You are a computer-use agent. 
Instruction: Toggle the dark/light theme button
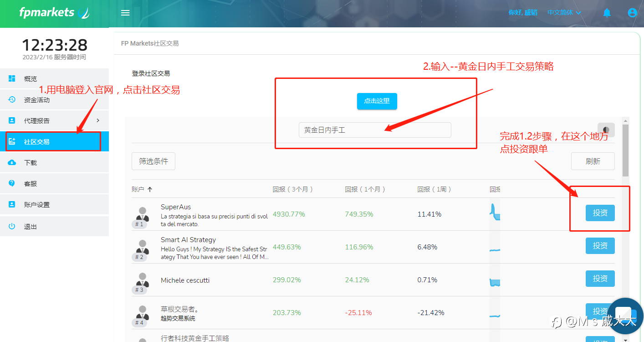point(606,130)
